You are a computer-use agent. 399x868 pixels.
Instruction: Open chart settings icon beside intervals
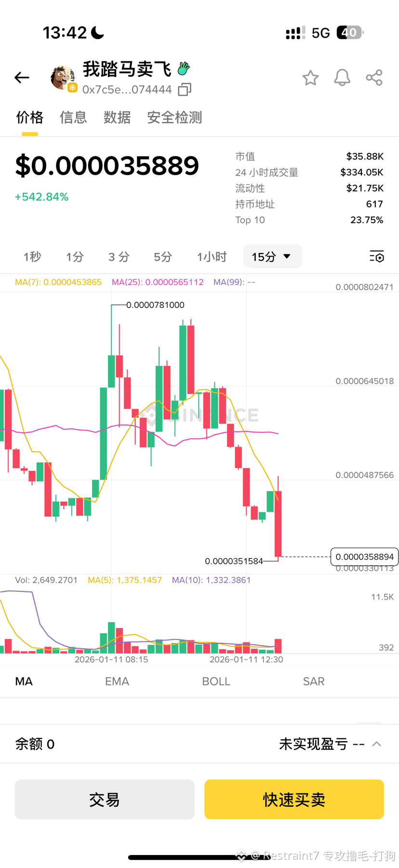[x=377, y=256]
